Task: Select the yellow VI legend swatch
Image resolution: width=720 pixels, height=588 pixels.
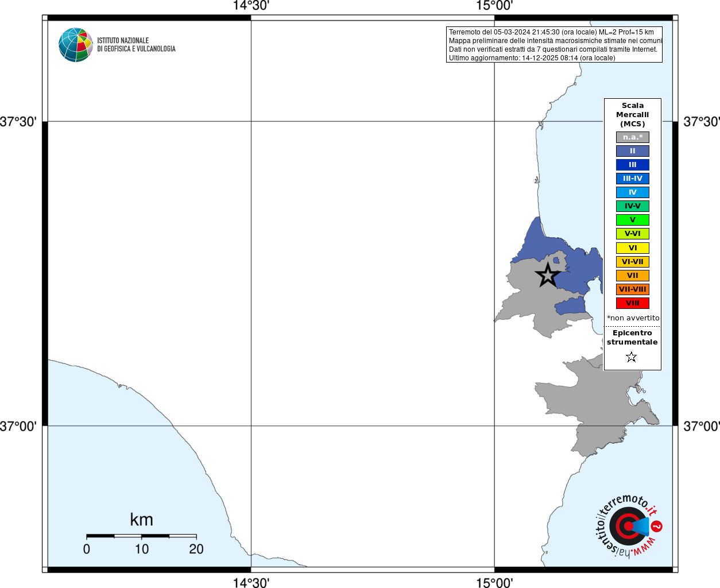Action: 633,248
